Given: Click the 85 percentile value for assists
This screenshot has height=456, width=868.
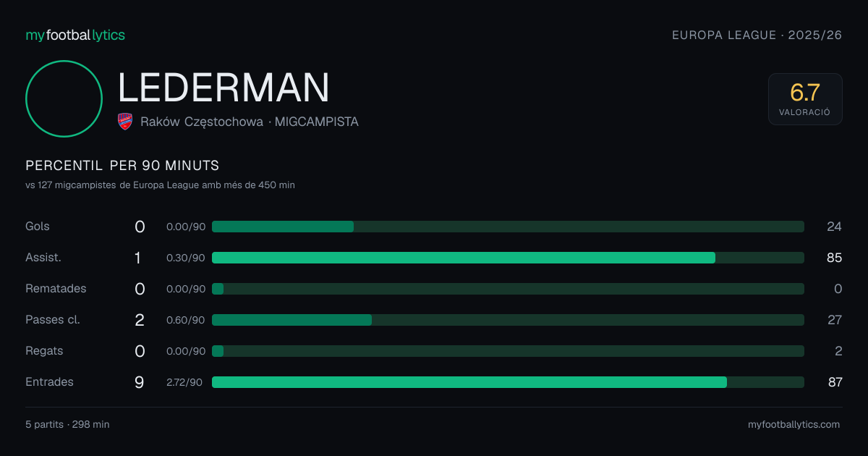Looking at the screenshot, I should pyautogui.click(x=835, y=258).
